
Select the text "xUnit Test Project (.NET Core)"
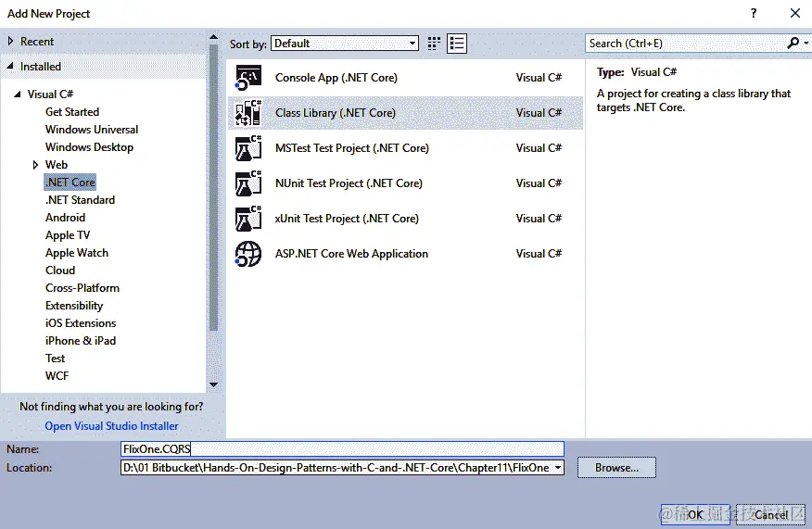347,219
